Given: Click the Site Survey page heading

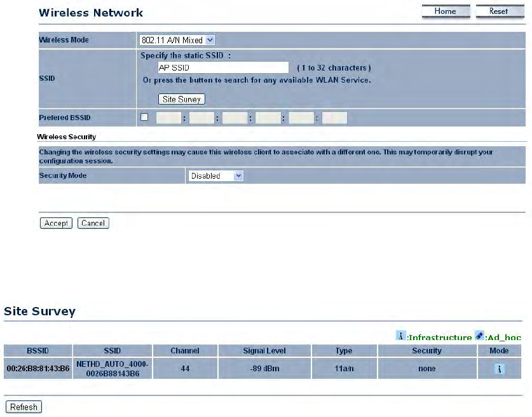Looking at the screenshot, I should (39, 311).
